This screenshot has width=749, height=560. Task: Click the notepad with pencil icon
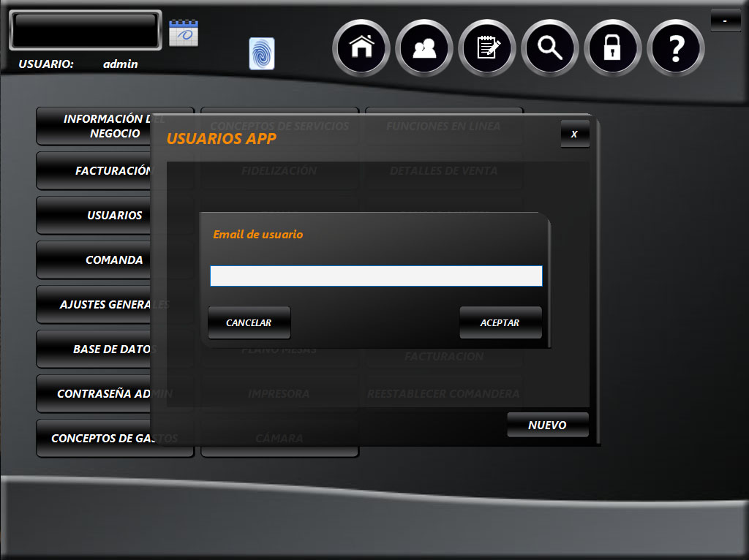(487, 48)
